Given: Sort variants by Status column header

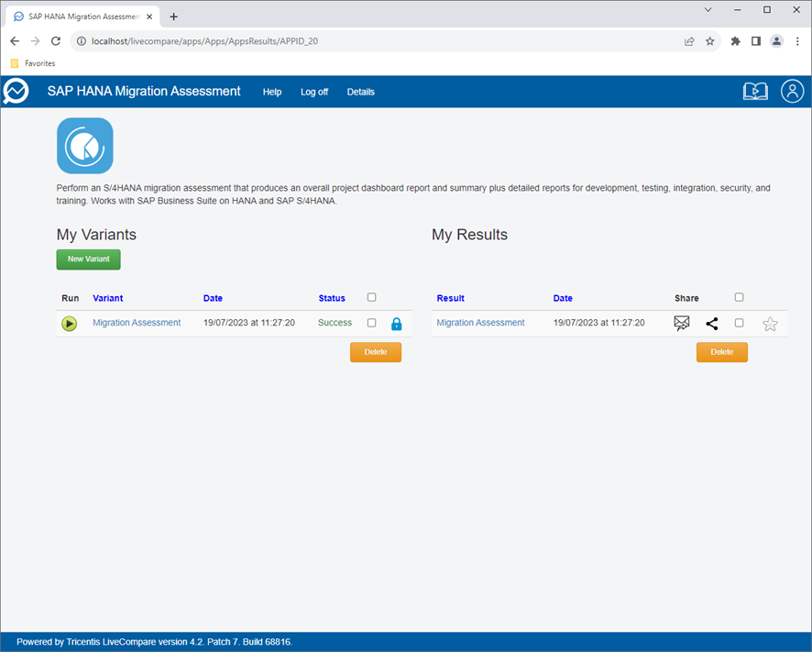Looking at the screenshot, I should [x=332, y=298].
